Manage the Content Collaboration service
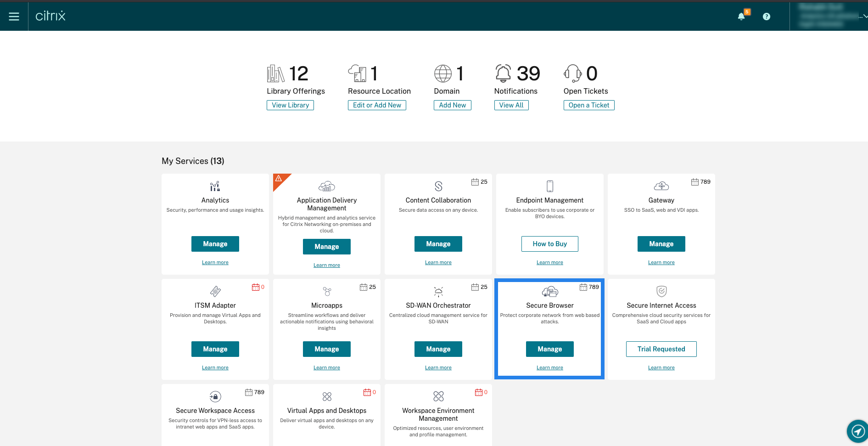 click(x=438, y=244)
